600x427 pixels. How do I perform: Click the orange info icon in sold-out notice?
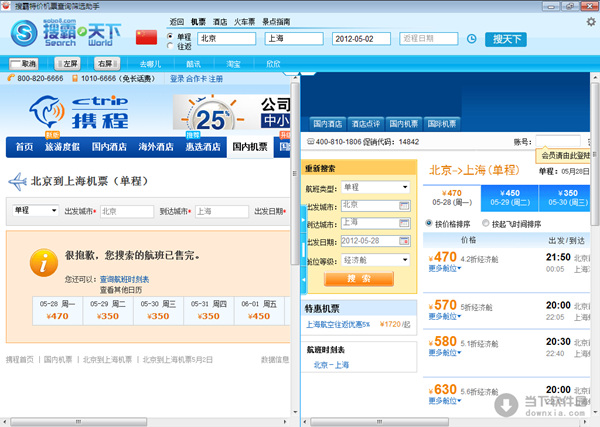(41, 263)
